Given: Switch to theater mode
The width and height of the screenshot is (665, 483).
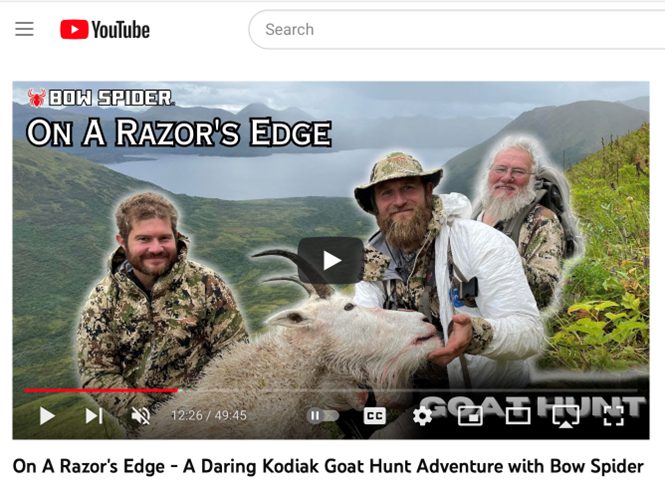Looking at the screenshot, I should point(518,416).
